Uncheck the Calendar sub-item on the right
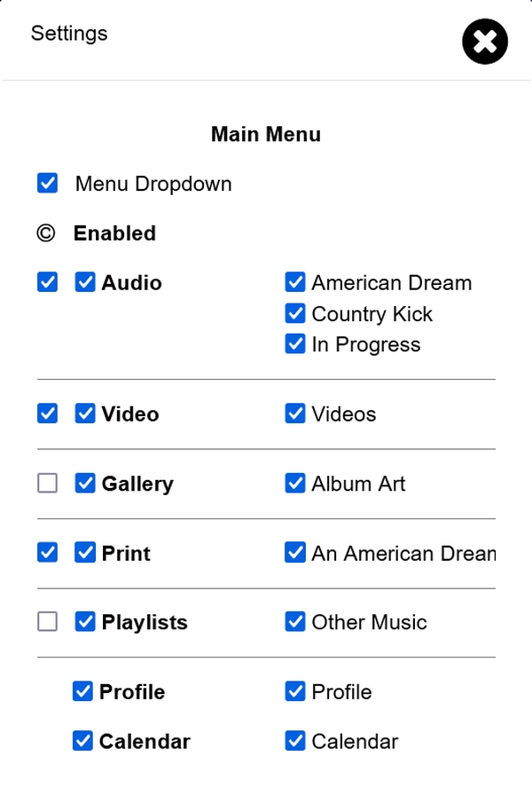The height and width of the screenshot is (788, 532). [x=295, y=741]
